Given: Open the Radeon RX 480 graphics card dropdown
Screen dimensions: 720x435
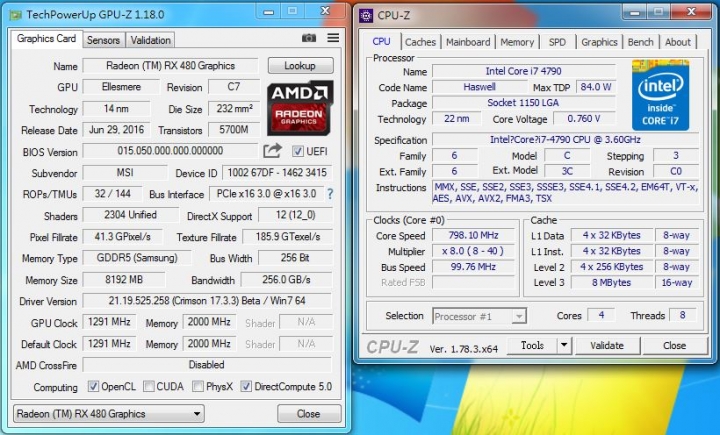Looking at the screenshot, I should pos(109,414).
